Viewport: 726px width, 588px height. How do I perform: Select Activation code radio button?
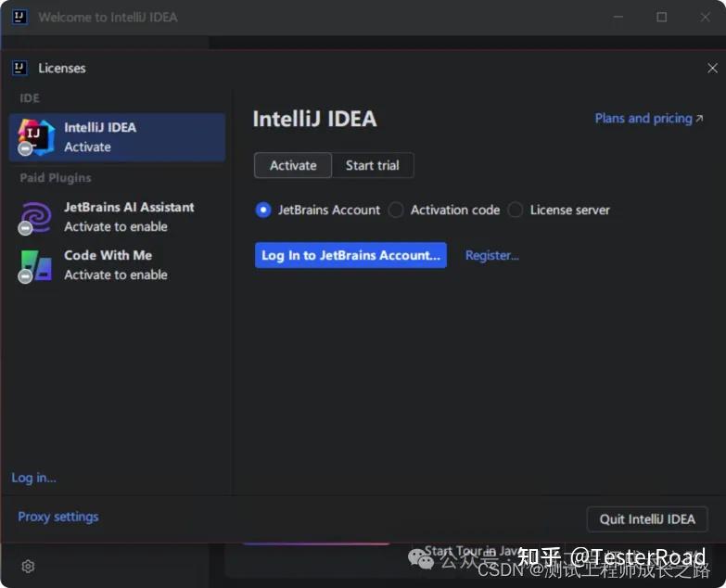[396, 210]
